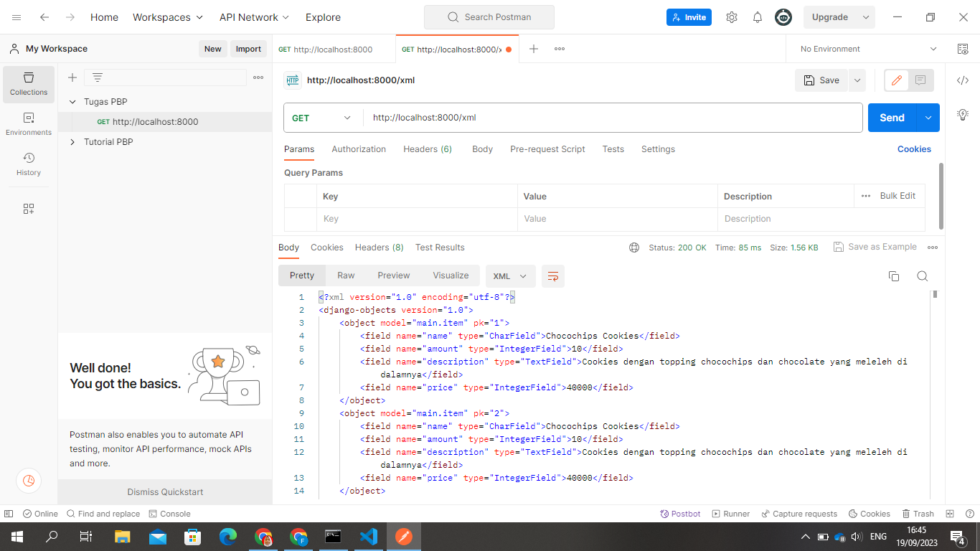This screenshot has height=551, width=980.
Task: Open the XML format dropdown
Action: coord(510,275)
